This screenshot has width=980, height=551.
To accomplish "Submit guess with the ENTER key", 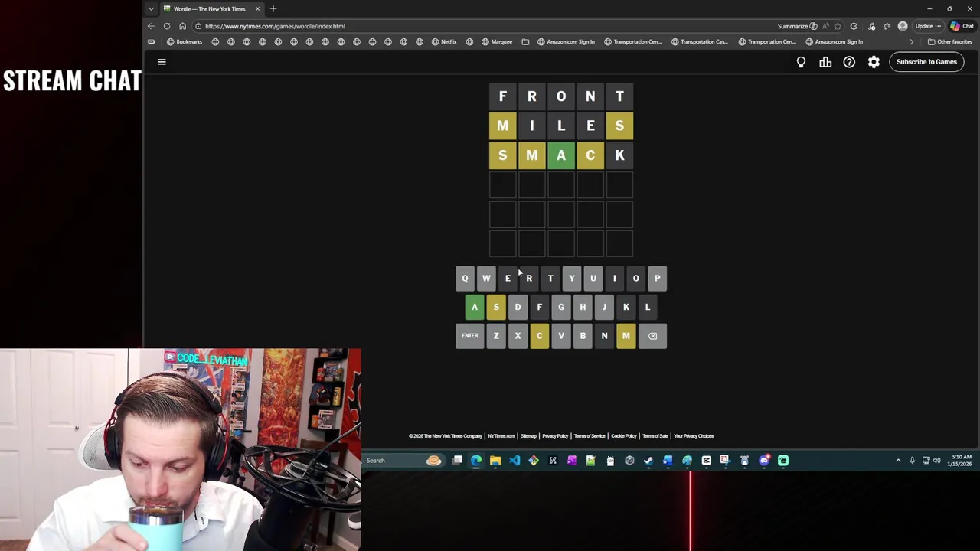I will coord(470,336).
